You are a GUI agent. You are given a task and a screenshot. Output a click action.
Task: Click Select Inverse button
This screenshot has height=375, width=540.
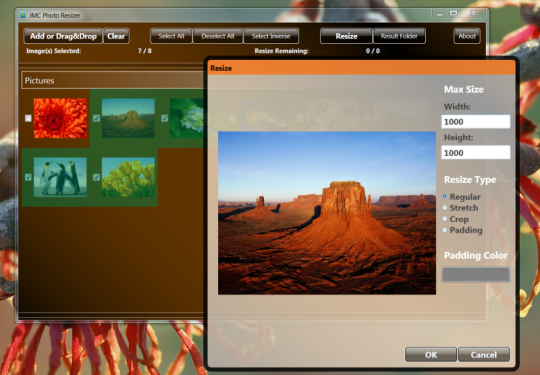271,36
